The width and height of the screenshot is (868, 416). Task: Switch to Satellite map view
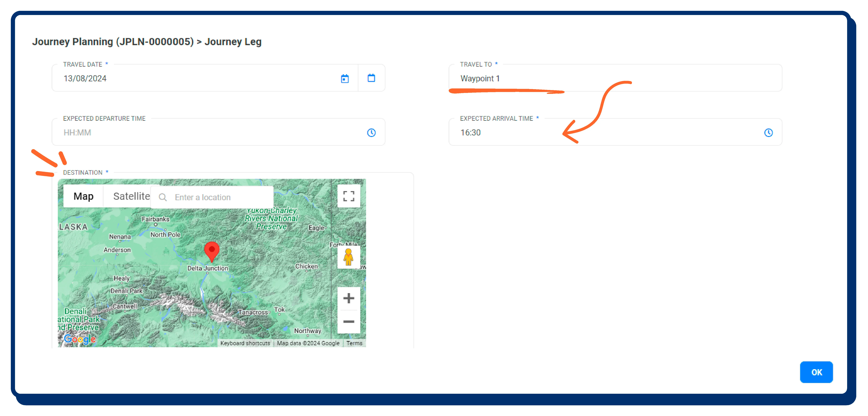(x=131, y=196)
